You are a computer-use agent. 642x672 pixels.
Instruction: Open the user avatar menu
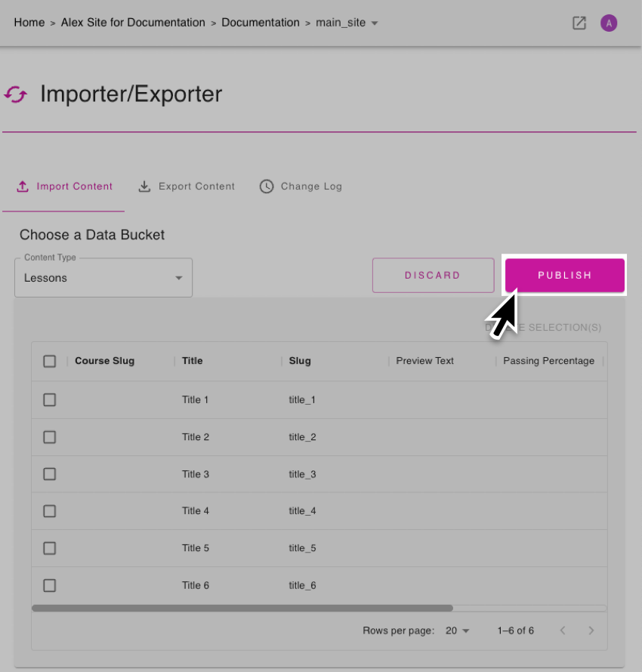pos(609,23)
